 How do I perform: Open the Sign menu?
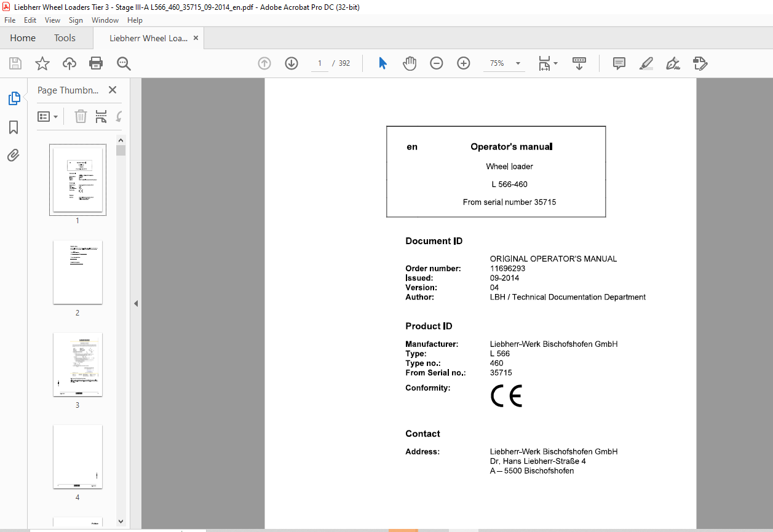coord(76,20)
